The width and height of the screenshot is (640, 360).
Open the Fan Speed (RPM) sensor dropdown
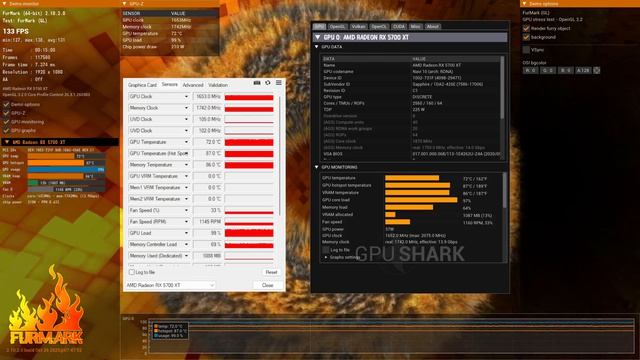pyautogui.click(x=186, y=222)
